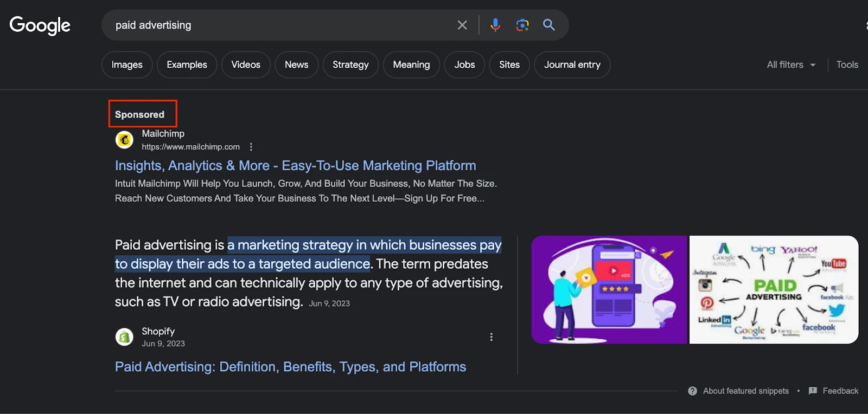Screen dimensions: 868x414
Task: Open the Mailchimp favicon icon
Action: click(x=125, y=140)
